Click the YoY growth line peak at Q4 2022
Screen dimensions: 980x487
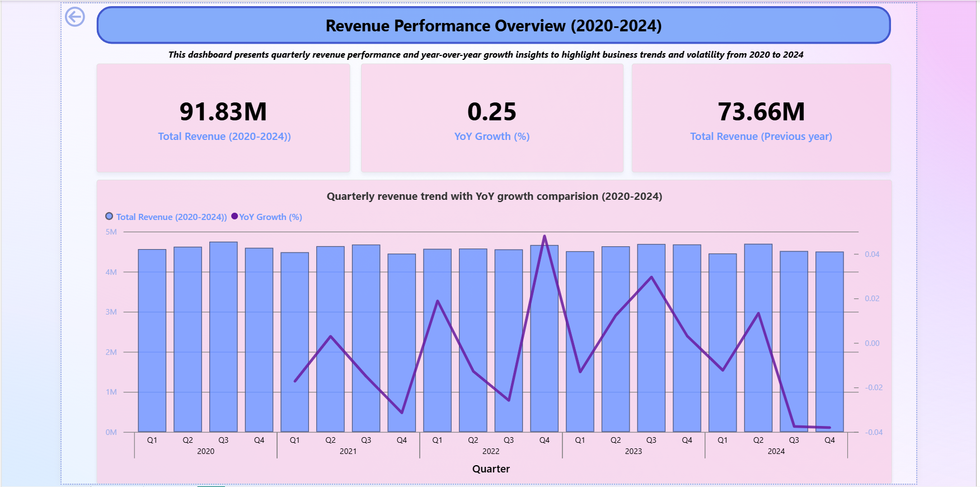click(x=545, y=236)
